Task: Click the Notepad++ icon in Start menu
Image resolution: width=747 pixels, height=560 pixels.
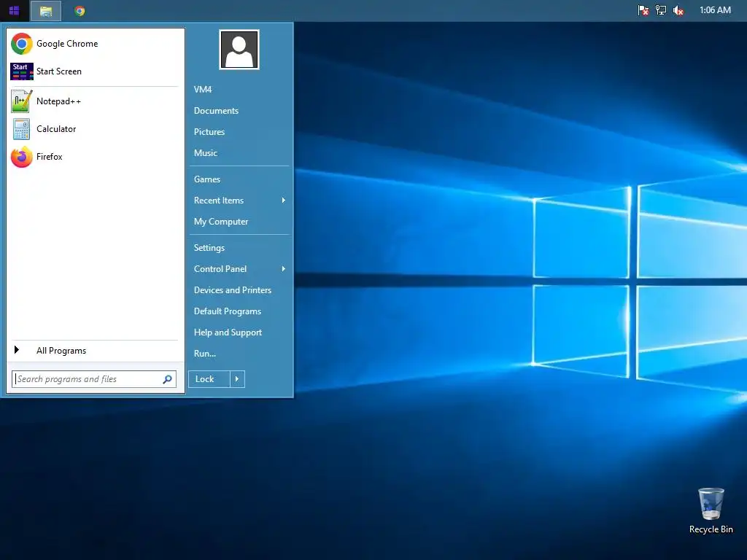Action: click(21, 101)
